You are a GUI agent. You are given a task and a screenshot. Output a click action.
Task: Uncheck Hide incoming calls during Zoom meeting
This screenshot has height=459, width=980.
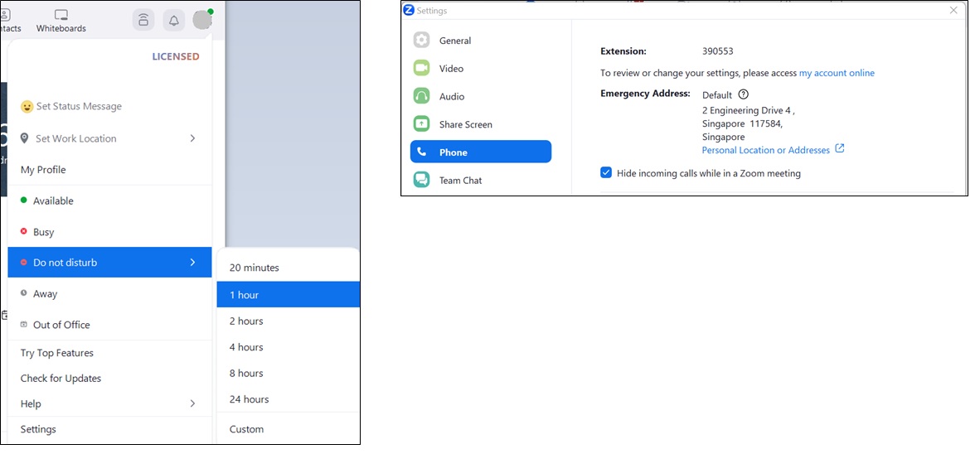(x=606, y=173)
